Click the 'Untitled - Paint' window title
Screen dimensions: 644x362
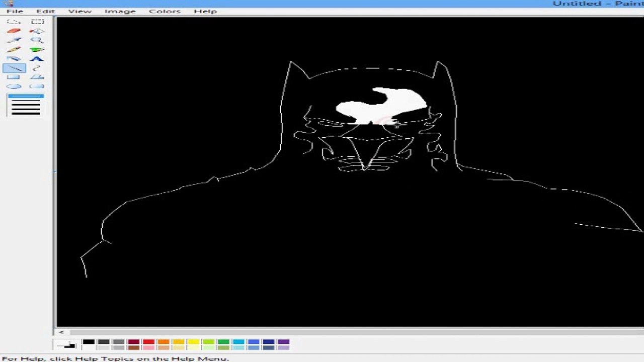coord(598,4)
